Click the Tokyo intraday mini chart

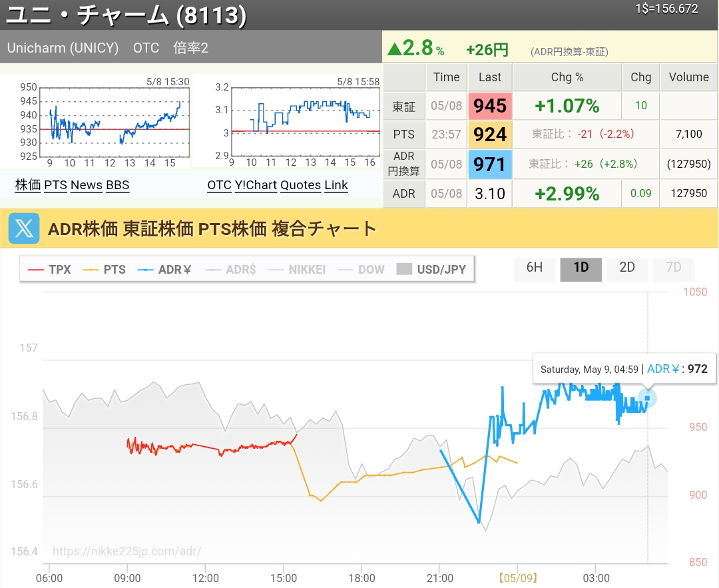[x=115, y=122]
